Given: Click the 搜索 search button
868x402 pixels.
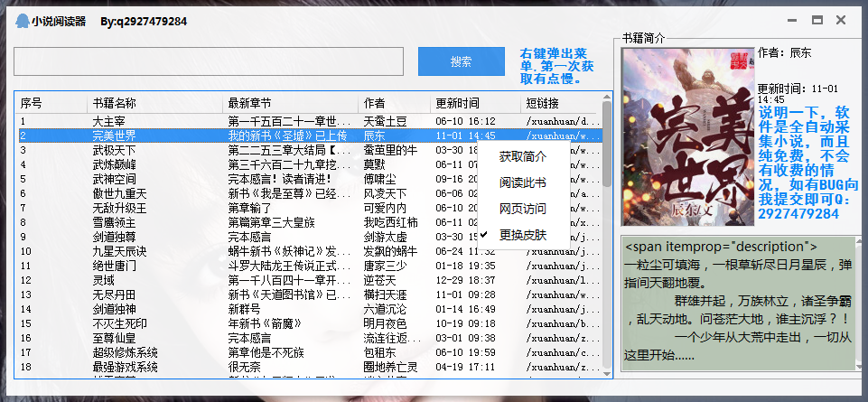Looking at the screenshot, I should (x=462, y=61).
